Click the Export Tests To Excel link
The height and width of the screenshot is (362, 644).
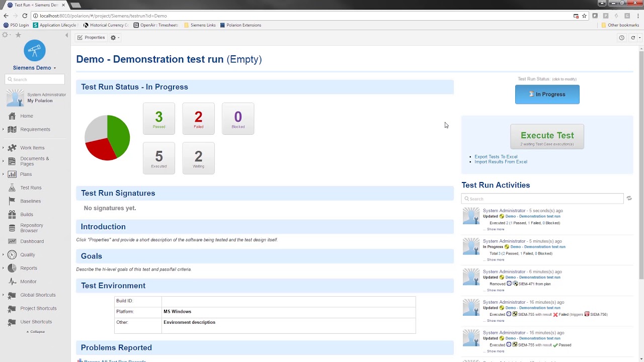[496, 157]
